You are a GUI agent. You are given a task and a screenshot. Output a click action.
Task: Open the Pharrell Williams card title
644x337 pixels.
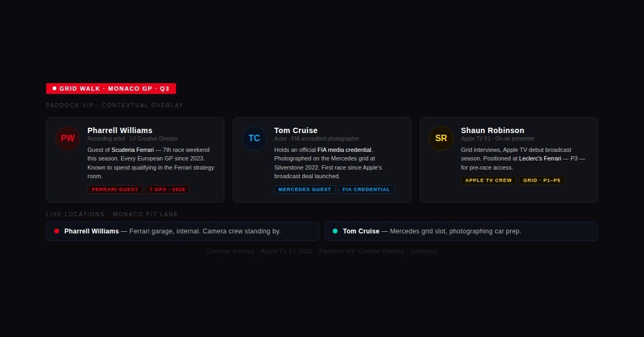[120, 130]
